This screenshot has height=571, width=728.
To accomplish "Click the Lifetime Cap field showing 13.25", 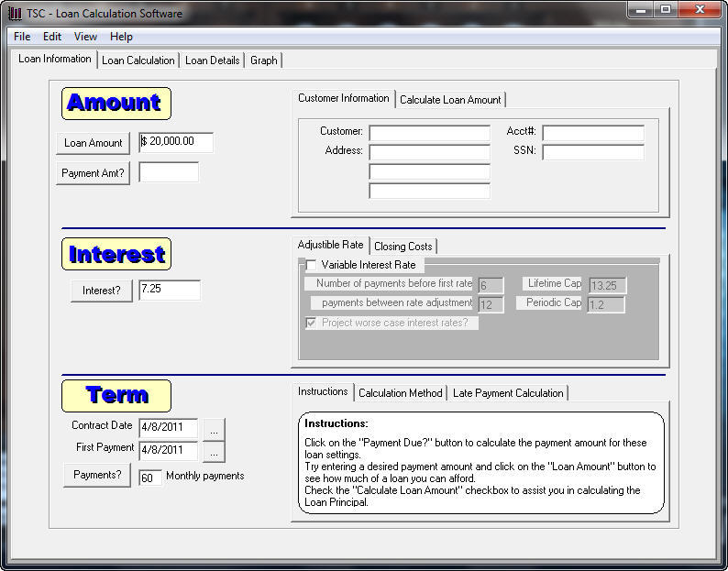I will coord(607,286).
